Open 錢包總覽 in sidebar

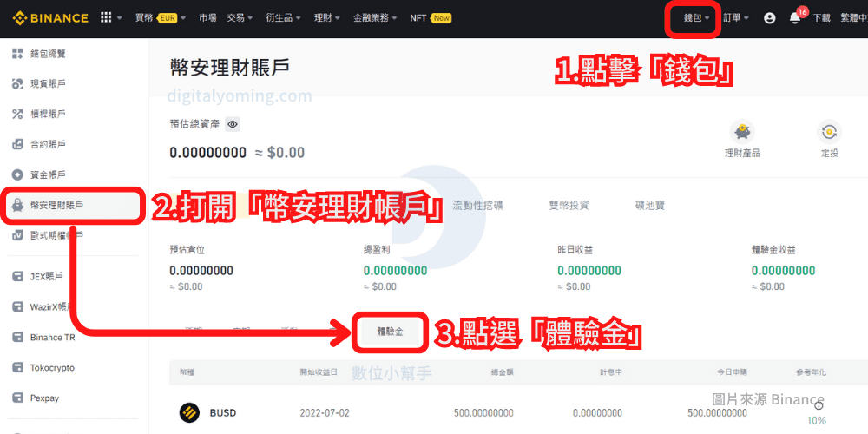pyautogui.click(x=48, y=54)
